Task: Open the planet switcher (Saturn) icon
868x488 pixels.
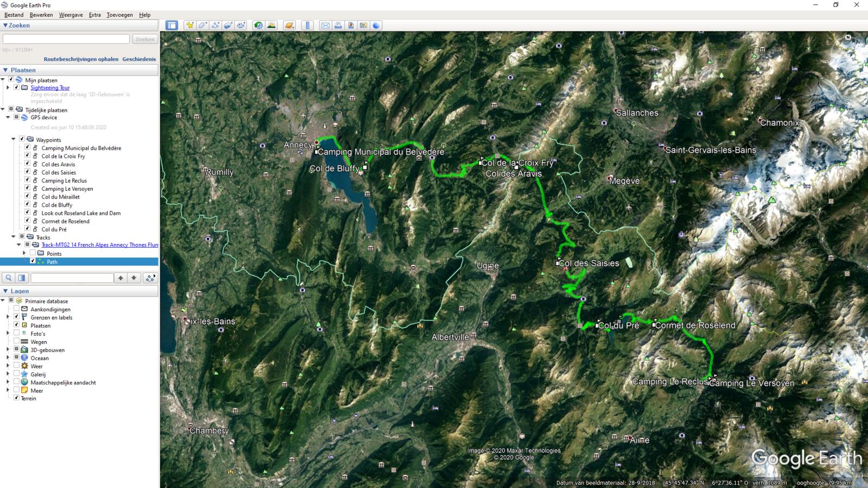Action: pos(289,25)
